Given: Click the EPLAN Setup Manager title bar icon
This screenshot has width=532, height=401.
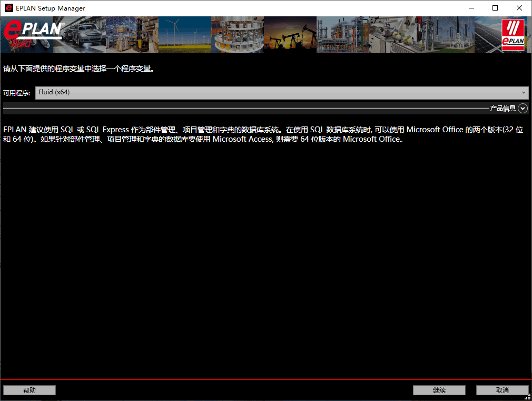Looking at the screenshot, I should click(9, 8).
